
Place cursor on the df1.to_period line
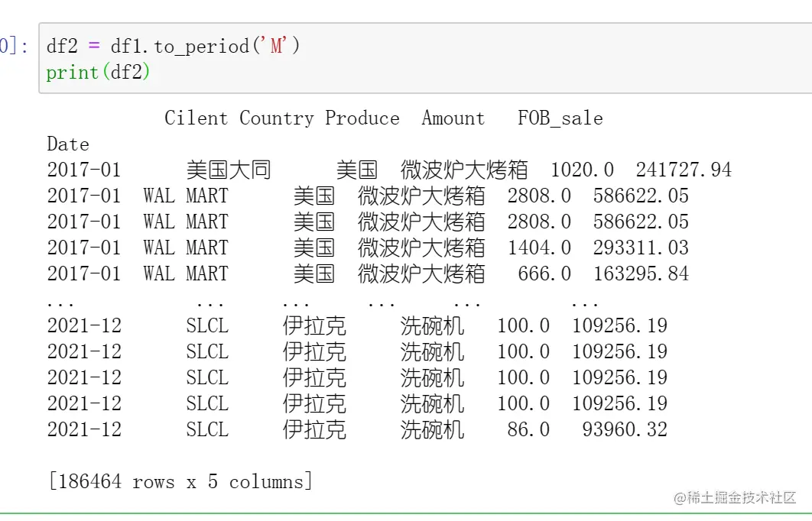click(x=173, y=46)
